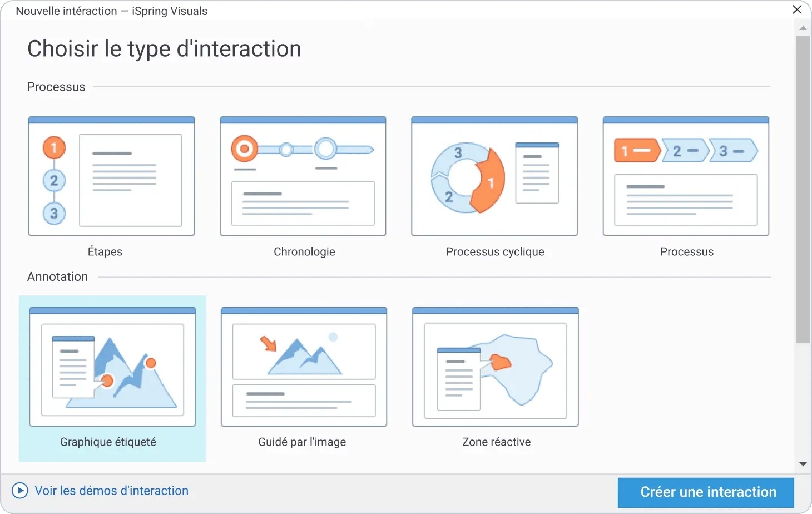Click the Graphique étiqueté label
This screenshot has width=812, height=514.
(x=108, y=442)
